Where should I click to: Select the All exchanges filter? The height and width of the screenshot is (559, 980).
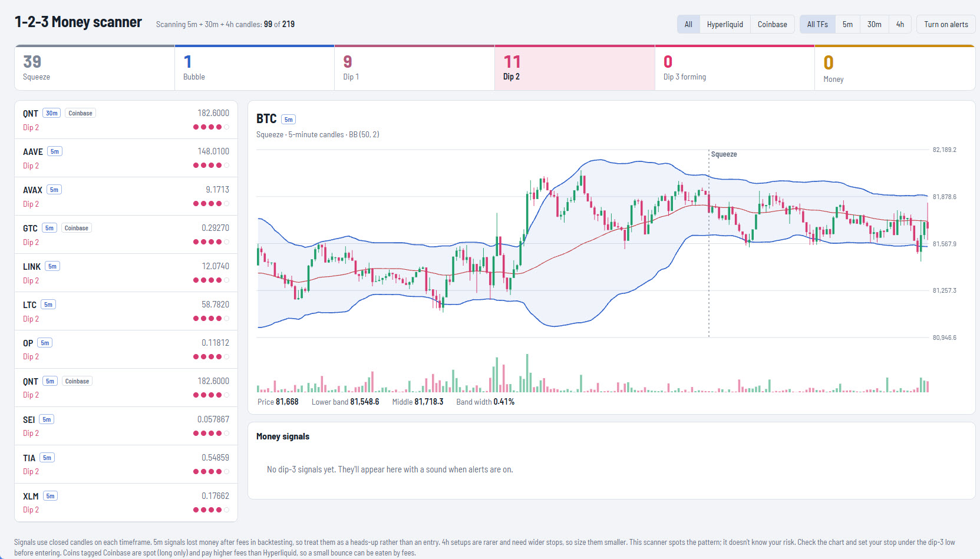point(688,24)
